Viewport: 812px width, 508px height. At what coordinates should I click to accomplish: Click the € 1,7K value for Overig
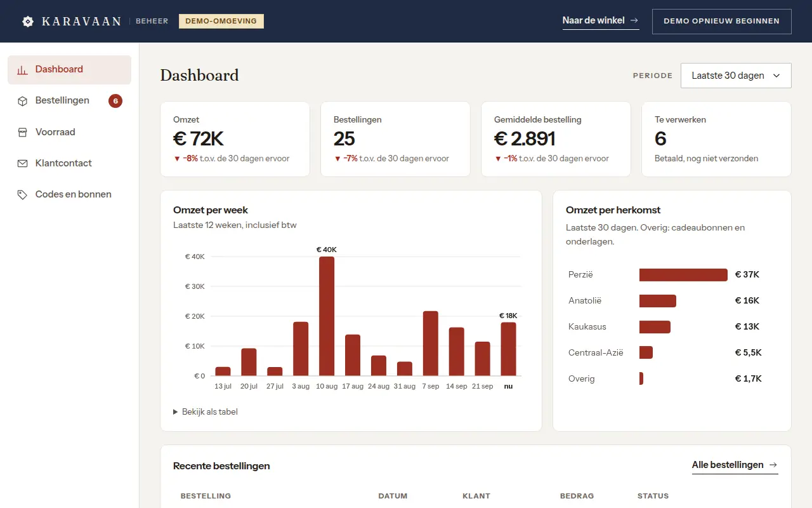(749, 378)
